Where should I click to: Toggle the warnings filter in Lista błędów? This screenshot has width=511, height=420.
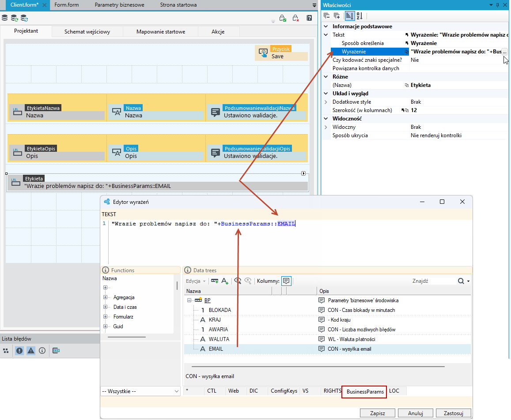click(30, 351)
